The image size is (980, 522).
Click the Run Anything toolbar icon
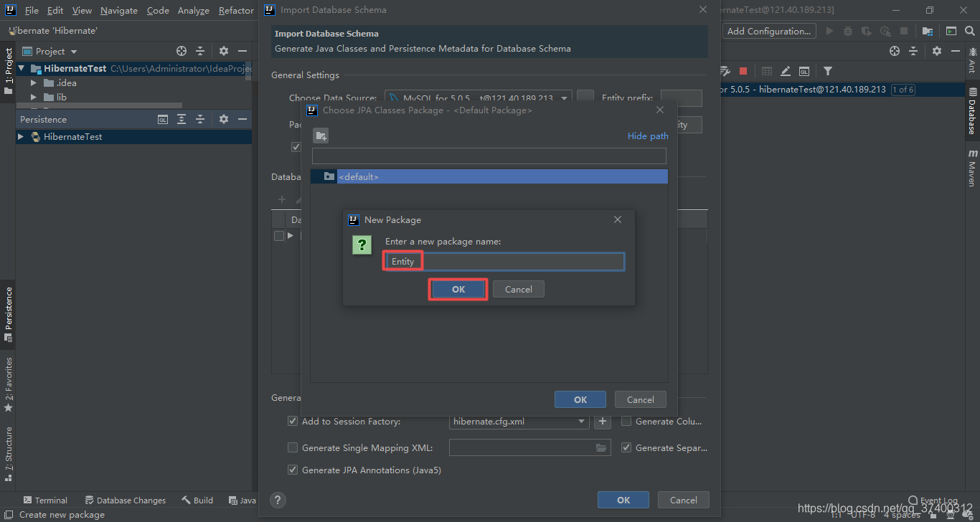pos(951,31)
